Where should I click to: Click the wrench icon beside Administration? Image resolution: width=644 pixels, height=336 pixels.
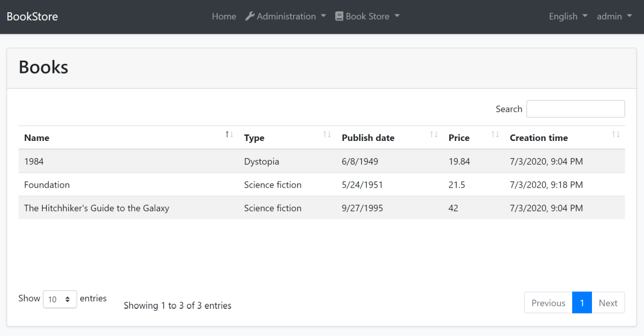[250, 16]
